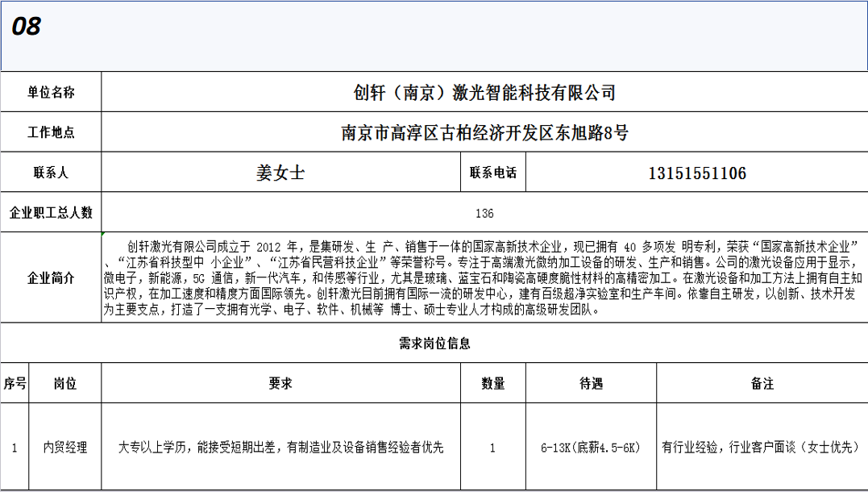868x492 pixels.
Task: Click the 企业简介 label cell
Action: coord(51,277)
